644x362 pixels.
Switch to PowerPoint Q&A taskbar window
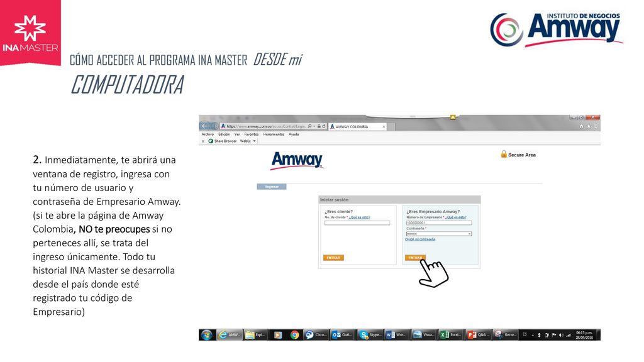(x=478, y=335)
